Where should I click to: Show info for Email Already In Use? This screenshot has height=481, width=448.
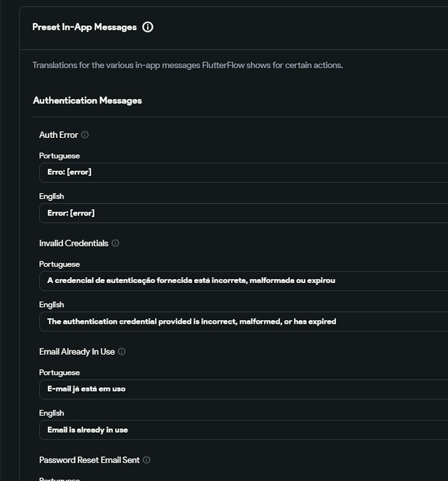point(122,352)
